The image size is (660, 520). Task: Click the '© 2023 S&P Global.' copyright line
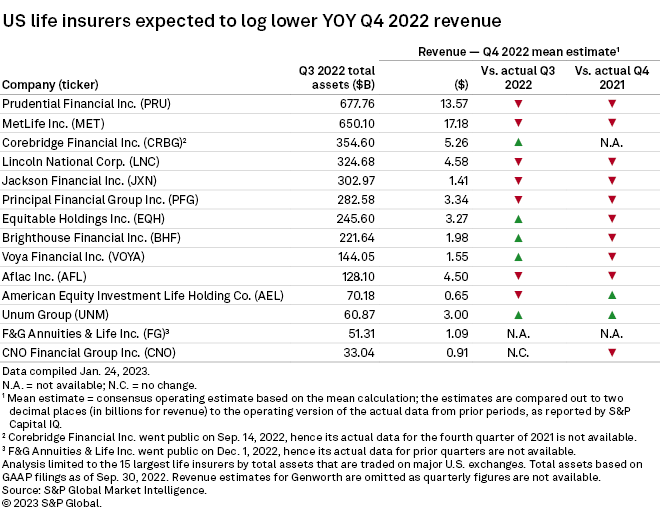52,504
